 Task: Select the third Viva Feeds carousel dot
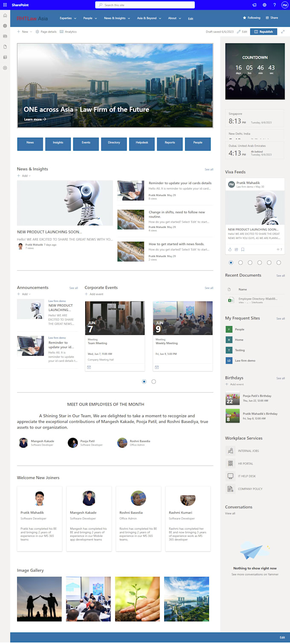[x=250, y=262]
